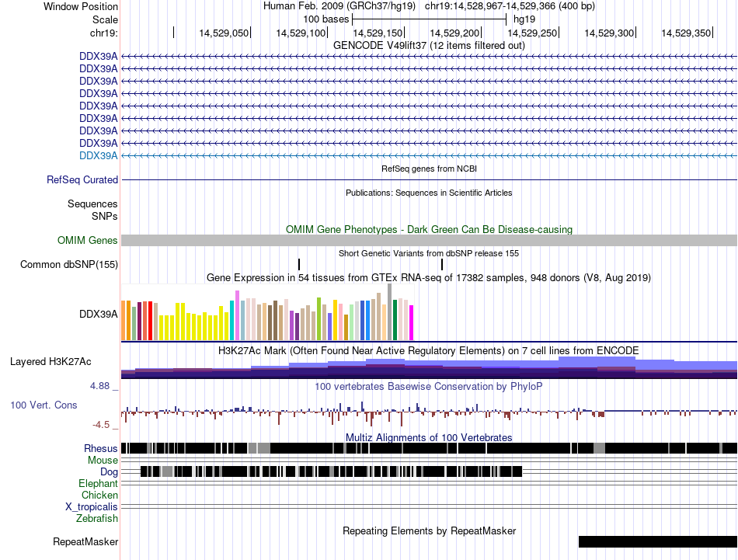Screen dimensions: 738x560
Task: Click 'Repeating Elements by RepeatMasker' title
Action: pos(429,530)
